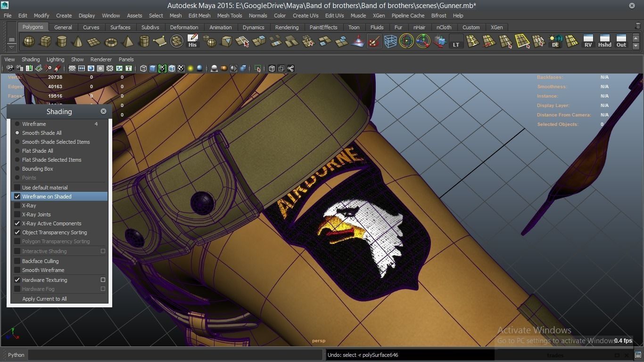The width and height of the screenshot is (644, 362).
Task: Open the RV render view shelf button
Action: coord(588,41)
